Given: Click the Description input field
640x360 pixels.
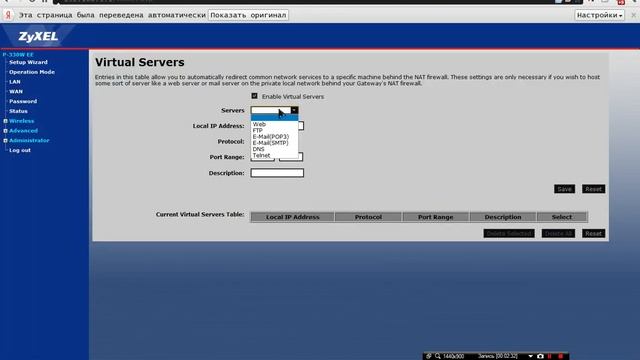Looking at the screenshot, I should (277, 173).
